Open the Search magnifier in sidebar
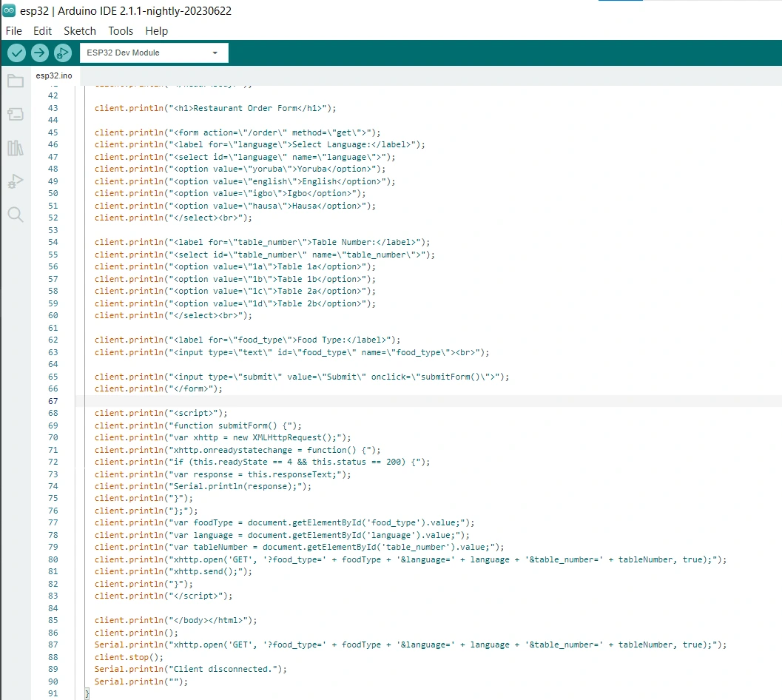 [x=16, y=215]
